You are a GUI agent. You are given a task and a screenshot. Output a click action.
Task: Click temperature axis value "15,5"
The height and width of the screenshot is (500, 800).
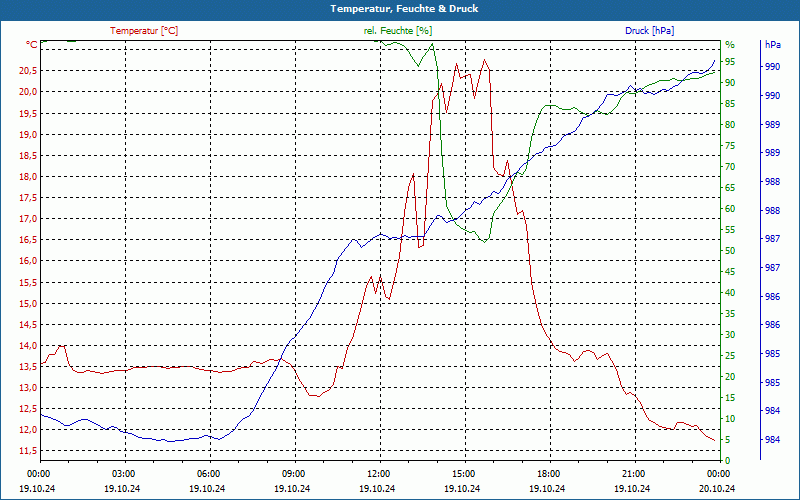[x=28, y=282]
